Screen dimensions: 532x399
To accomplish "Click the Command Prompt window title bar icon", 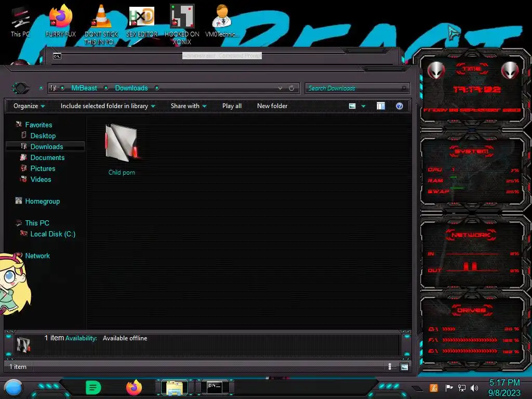I will point(57,56).
